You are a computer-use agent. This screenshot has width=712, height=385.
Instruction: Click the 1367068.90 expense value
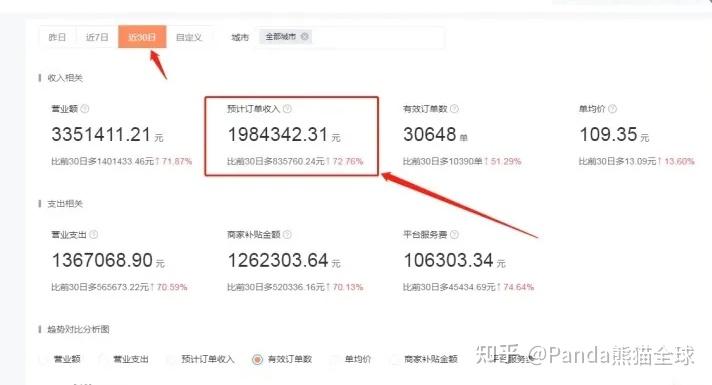(102, 260)
